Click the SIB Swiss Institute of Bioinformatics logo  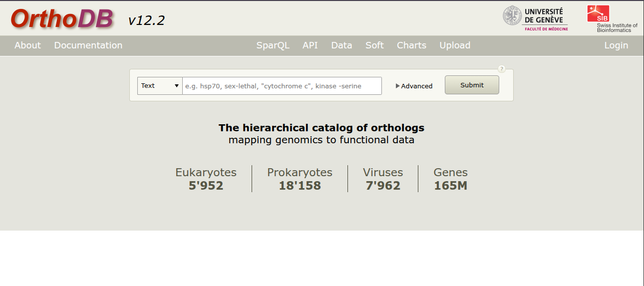[612, 19]
